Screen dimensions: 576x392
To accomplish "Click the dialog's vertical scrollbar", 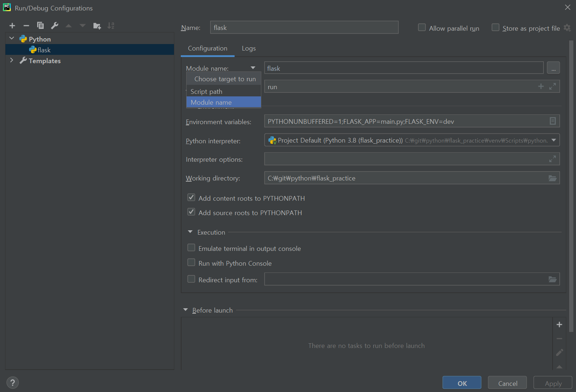I will click(x=571, y=186).
